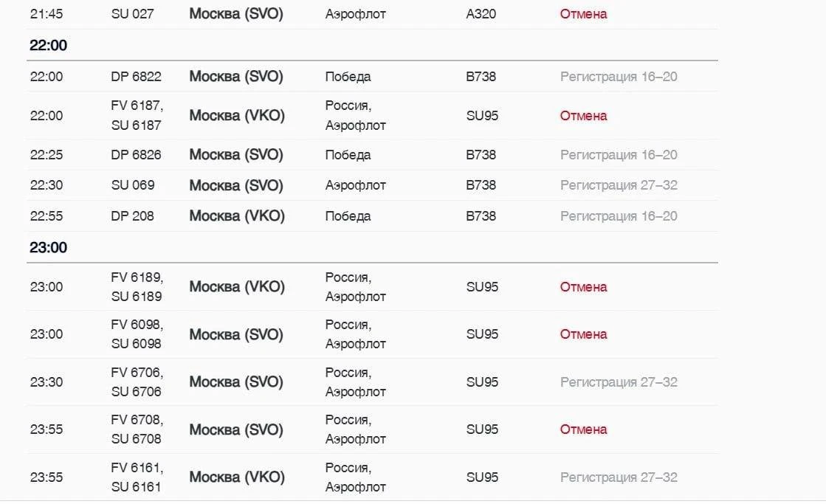Image resolution: width=826 pixels, height=504 pixels.
Task: Select flight FV 6706 departing 23:30
Action: [x=372, y=382]
